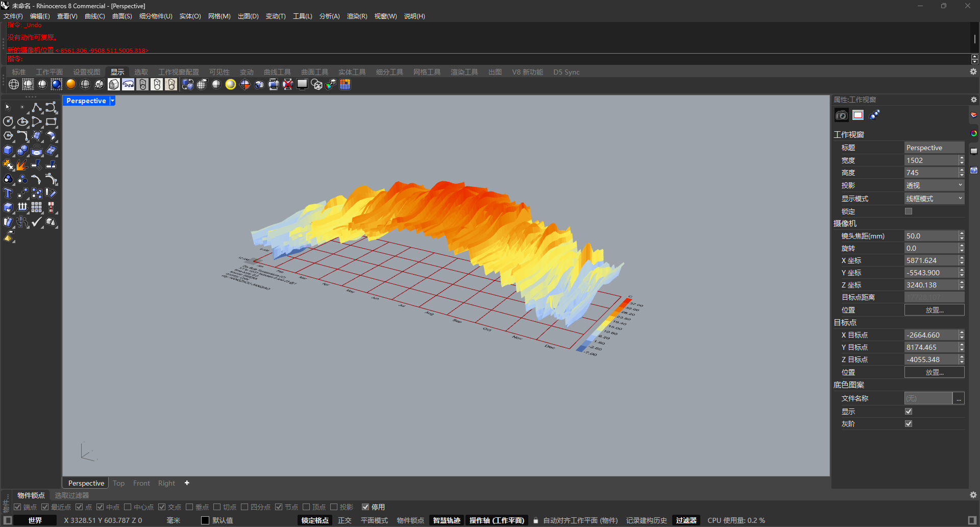The width and height of the screenshot is (980, 527).
Task: Click the monitor screen icon in toolbar
Action: [302, 84]
